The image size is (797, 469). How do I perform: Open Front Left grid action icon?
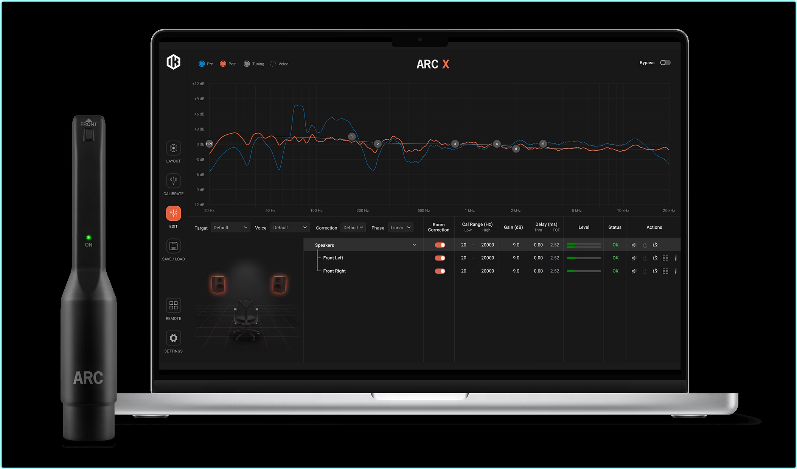[665, 258]
